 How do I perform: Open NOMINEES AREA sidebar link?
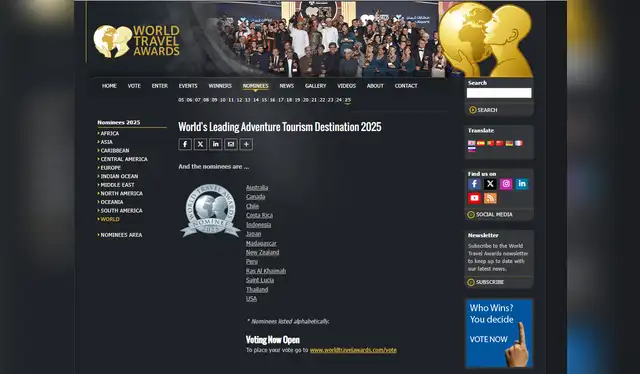[x=121, y=235]
